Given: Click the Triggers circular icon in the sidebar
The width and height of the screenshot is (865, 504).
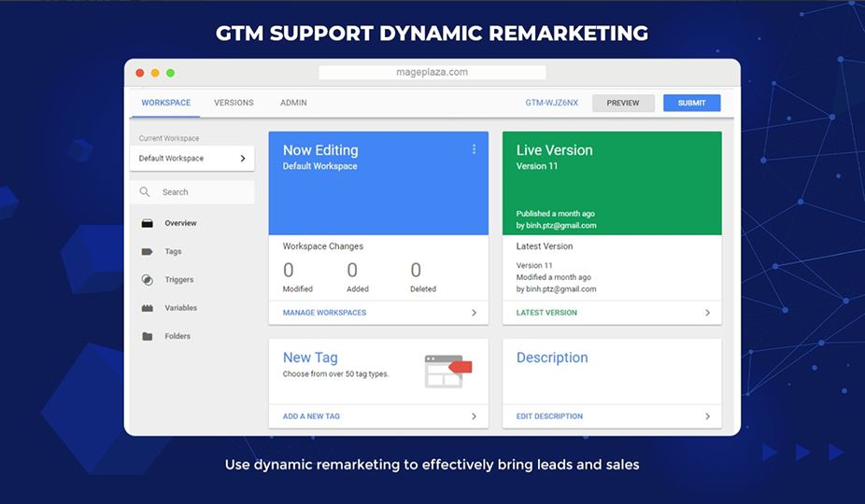Looking at the screenshot, I should coord(147,280).
